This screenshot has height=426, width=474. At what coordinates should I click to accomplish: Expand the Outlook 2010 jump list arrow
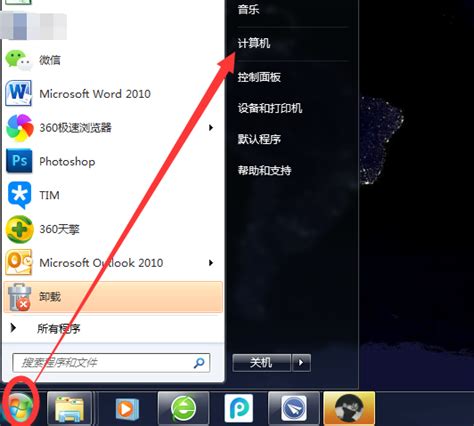[211, 263]
